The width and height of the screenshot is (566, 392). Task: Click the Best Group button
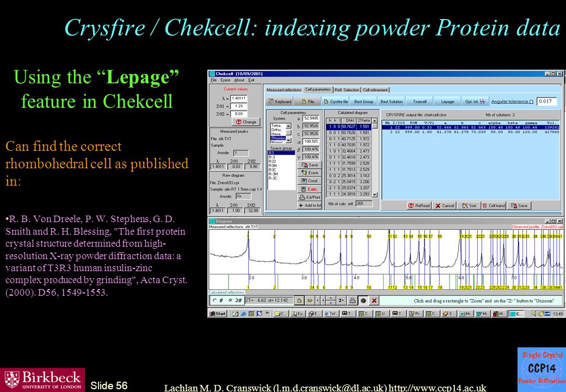pyautogui.click(x=364, y=102)
